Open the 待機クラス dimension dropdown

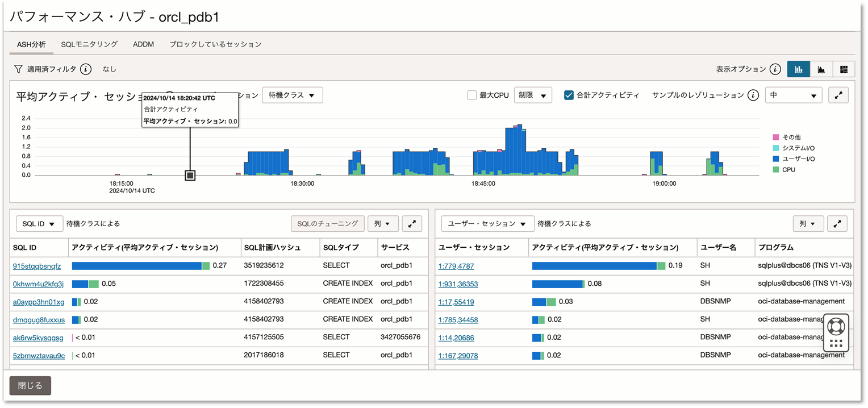[x=292, y=95]
